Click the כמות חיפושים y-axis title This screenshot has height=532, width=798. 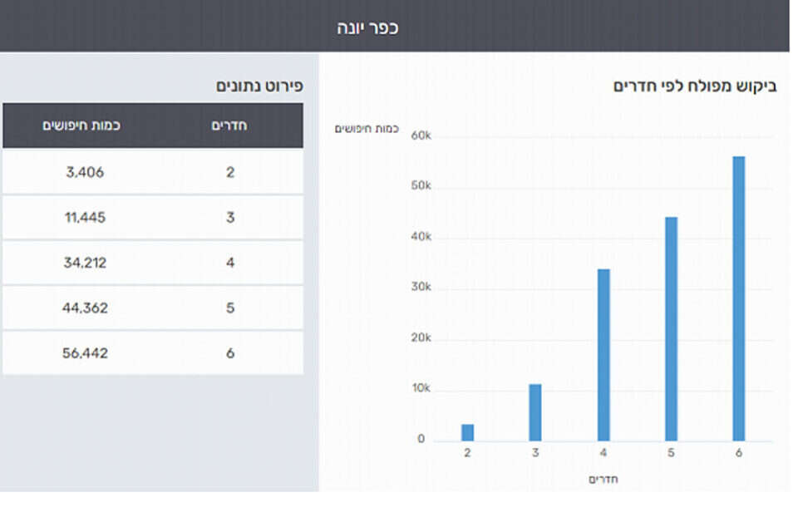click(367, 129)
